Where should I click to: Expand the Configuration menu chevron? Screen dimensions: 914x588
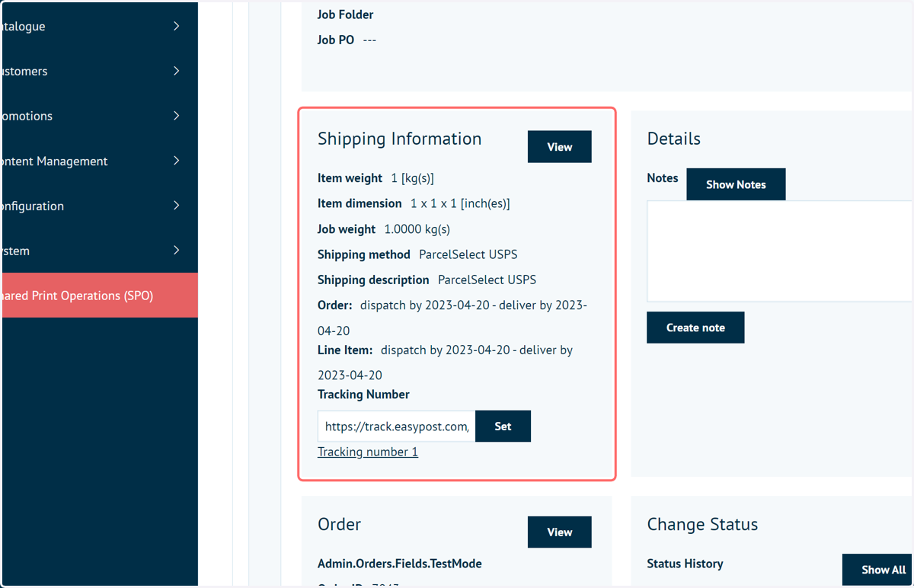(176, 206)
